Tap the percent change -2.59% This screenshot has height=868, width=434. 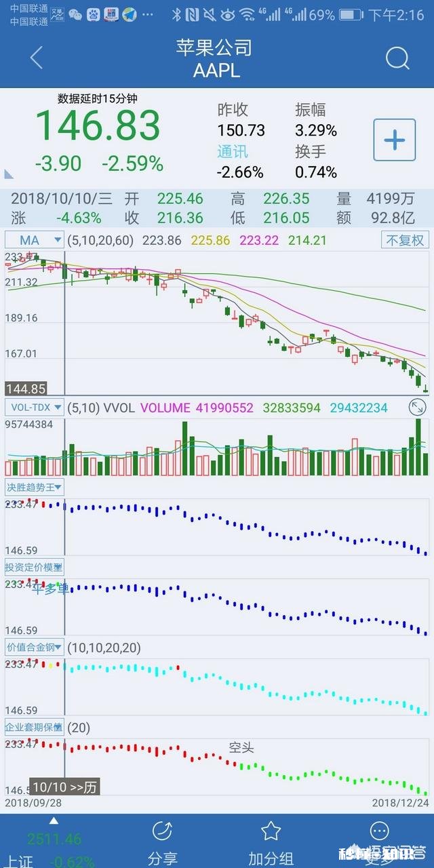[133, 163]
